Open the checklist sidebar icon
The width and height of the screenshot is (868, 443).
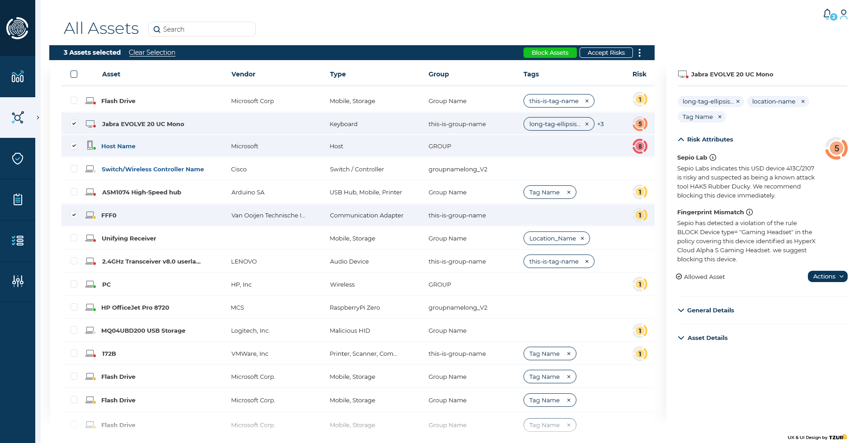tap(18, 240)
